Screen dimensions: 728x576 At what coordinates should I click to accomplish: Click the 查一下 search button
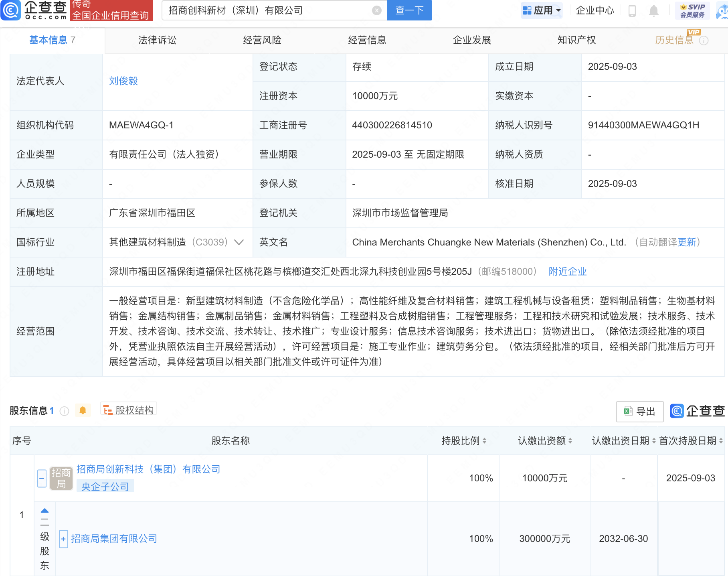pos(409,10)
